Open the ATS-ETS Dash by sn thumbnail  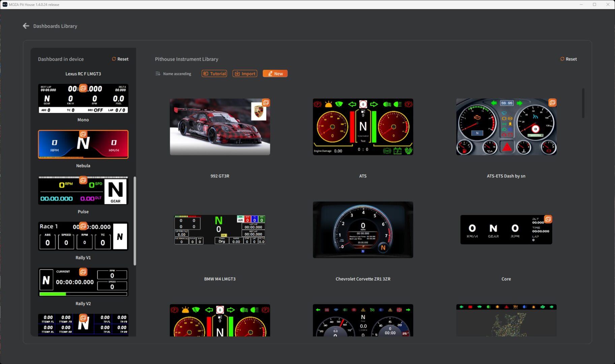click(x=506, y=127)
